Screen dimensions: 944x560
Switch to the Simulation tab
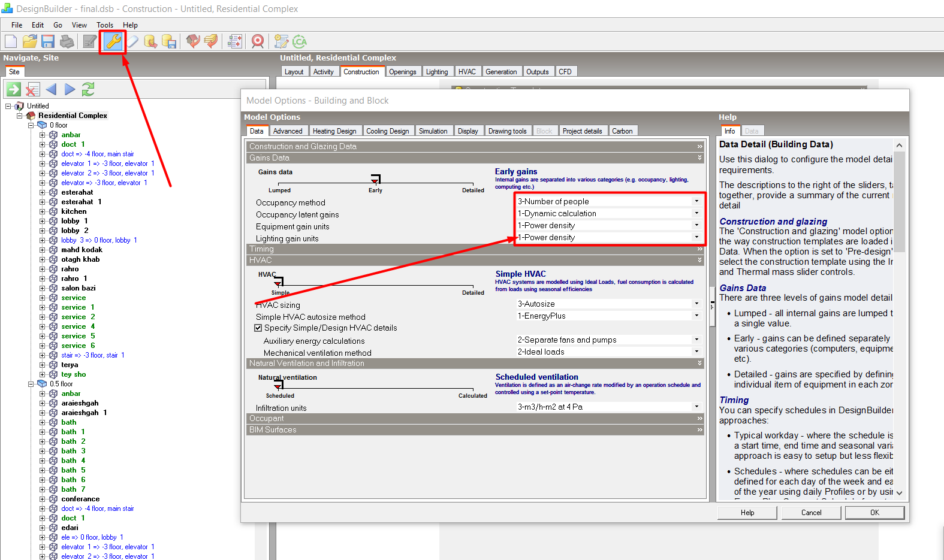(433, 131)
